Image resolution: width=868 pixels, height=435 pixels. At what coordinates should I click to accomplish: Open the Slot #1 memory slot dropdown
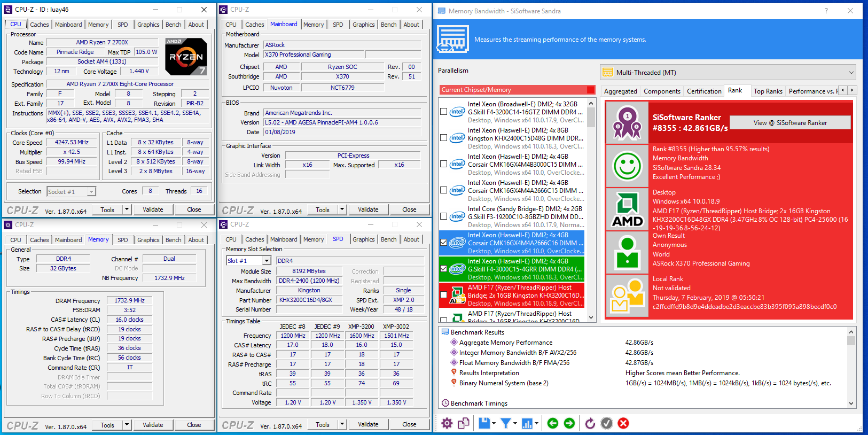pos(249,260)
